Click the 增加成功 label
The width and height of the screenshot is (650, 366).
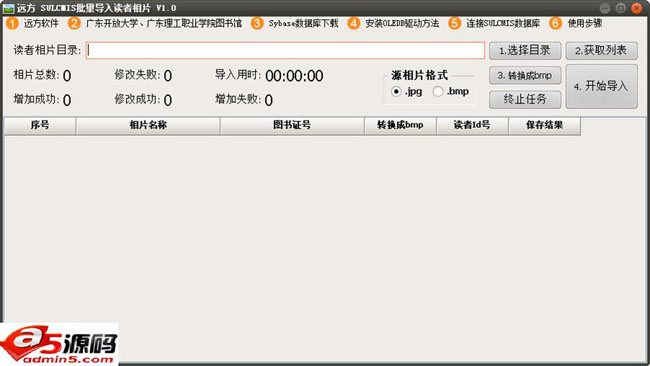[x=36, y=99]
